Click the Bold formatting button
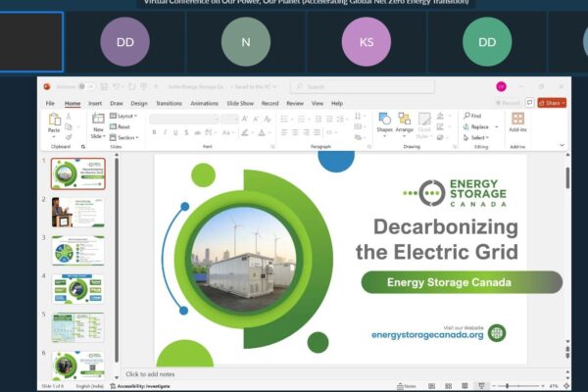This screenshot has width=588, height=392. click(x=155, y=131)
